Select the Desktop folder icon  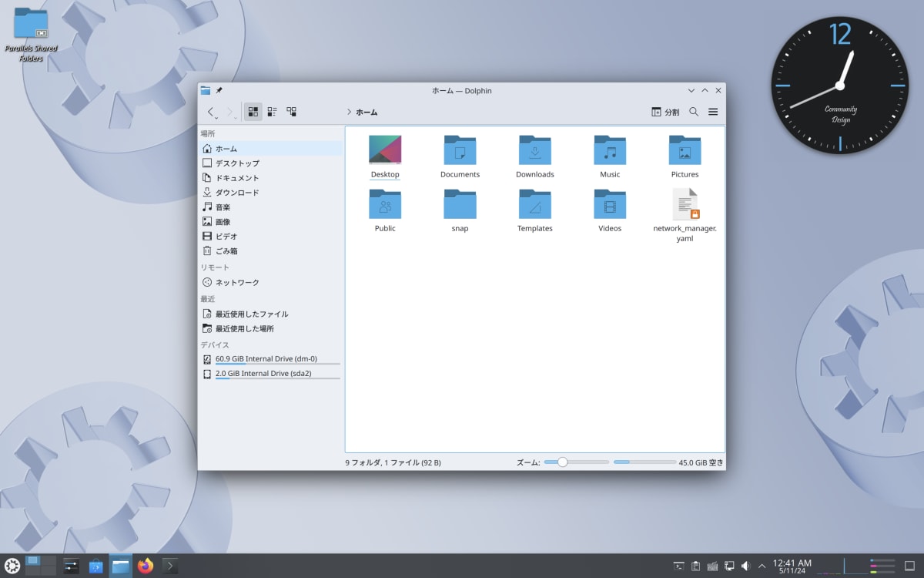385,150
